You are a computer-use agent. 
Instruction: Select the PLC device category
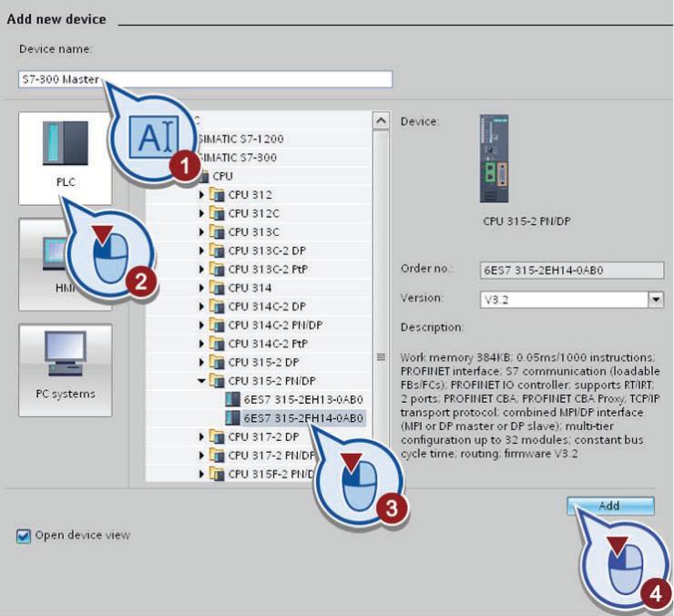[65, 158]
